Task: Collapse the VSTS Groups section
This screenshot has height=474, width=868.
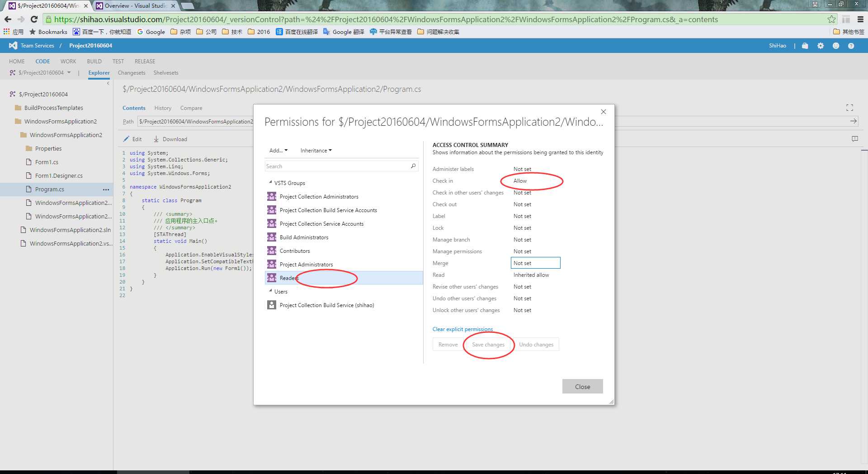Action: (x=270, y=182)
